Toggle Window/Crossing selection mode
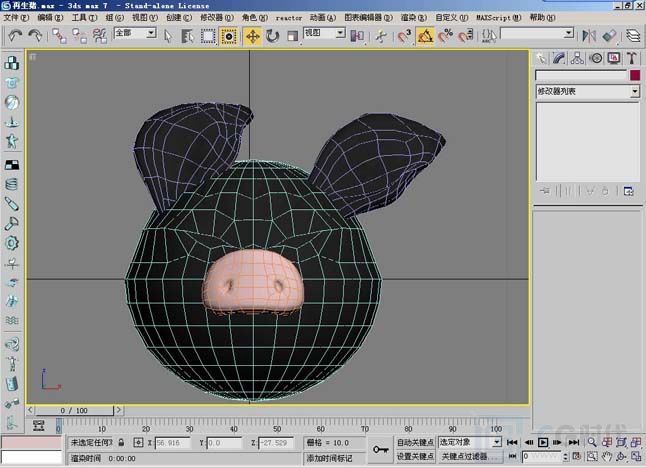This screenshot has height=468, width=646. click(229, 36)
